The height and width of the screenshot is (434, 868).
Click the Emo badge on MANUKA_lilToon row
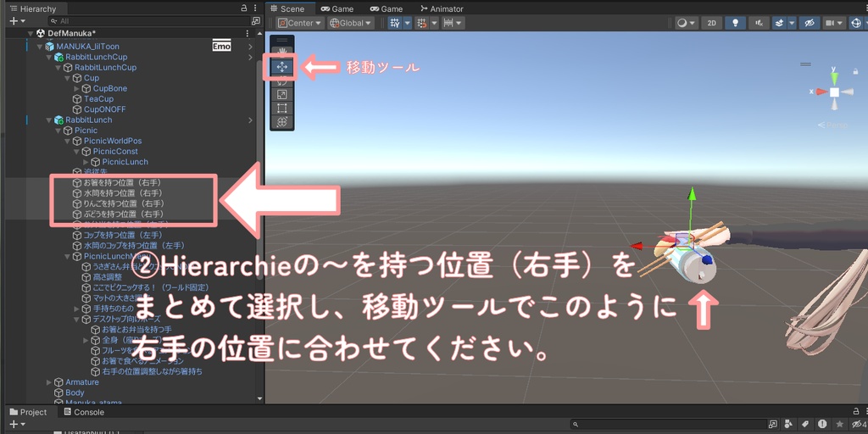pos(221,47)
